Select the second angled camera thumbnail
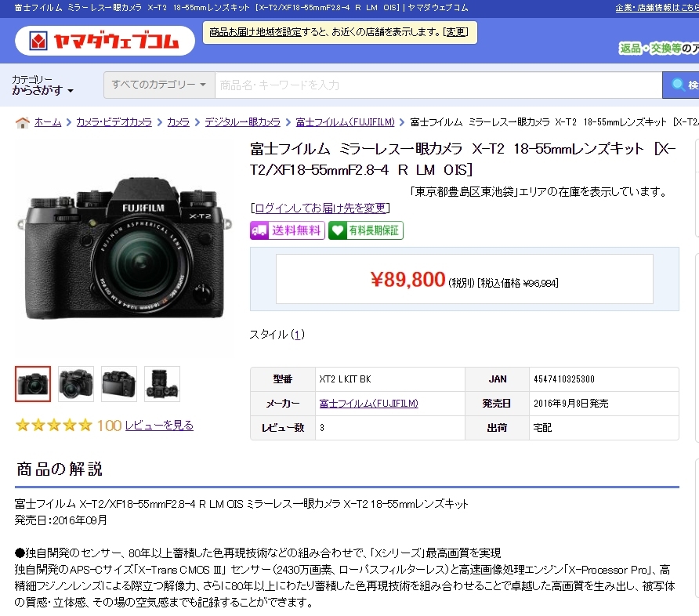 coord(76,384)
